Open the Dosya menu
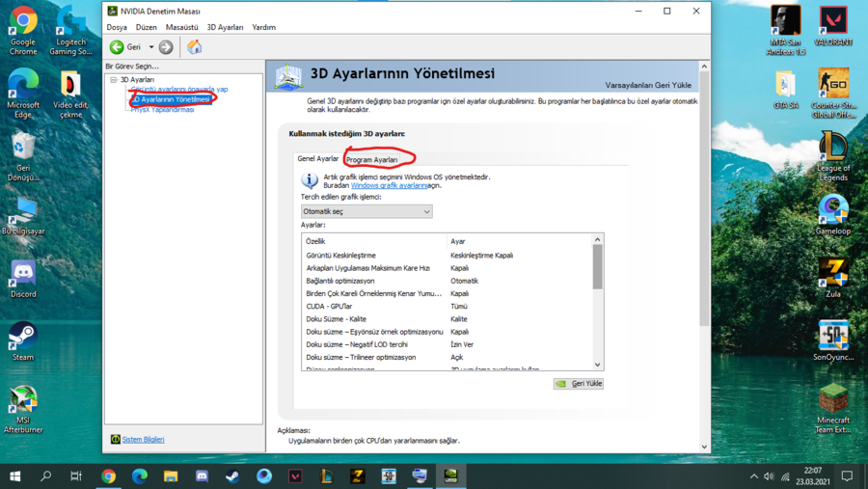The image size is (868, 489). click(117, 27)
